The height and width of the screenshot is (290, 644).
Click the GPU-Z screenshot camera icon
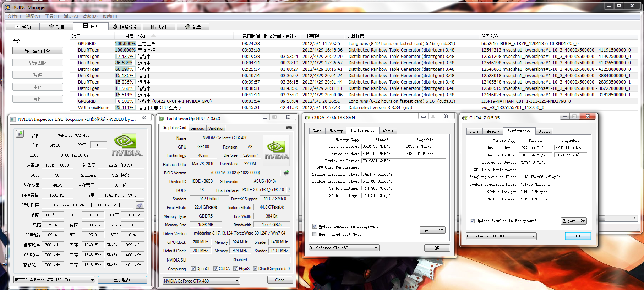[289, 127]
